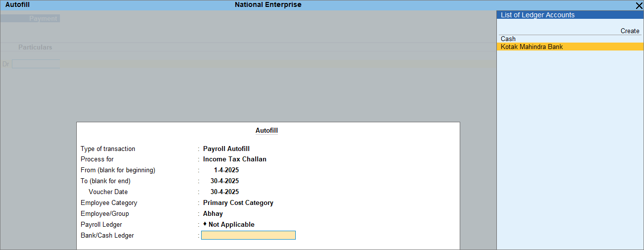Click the Payment voucher type label

click(x=44, y=18)
